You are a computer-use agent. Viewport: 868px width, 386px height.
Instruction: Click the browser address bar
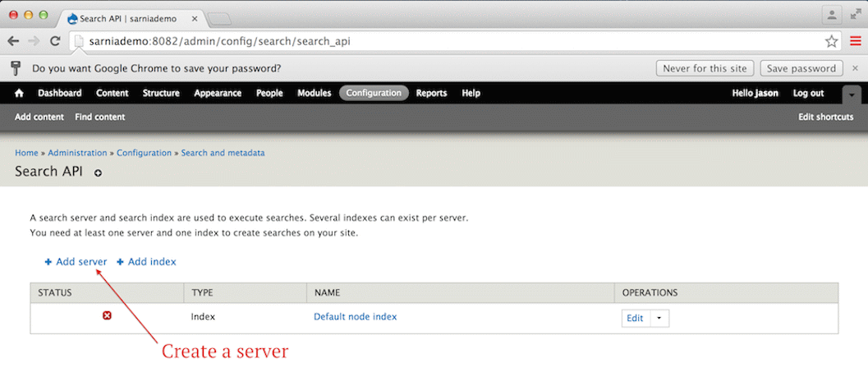tap(443, 41)
